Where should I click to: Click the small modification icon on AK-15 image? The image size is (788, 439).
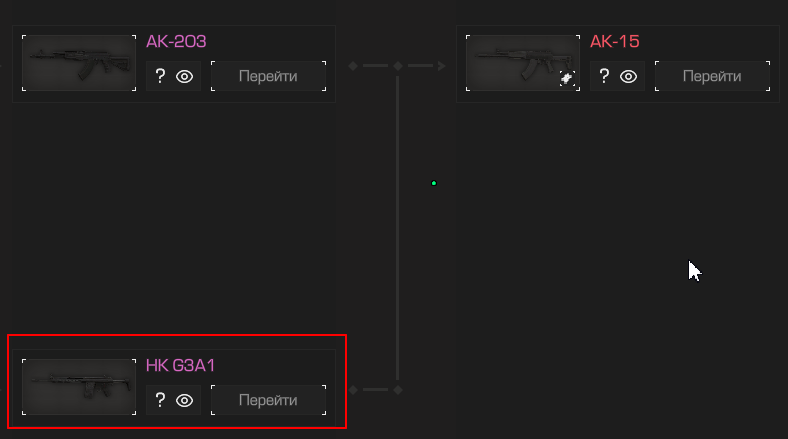pos(567,78)
